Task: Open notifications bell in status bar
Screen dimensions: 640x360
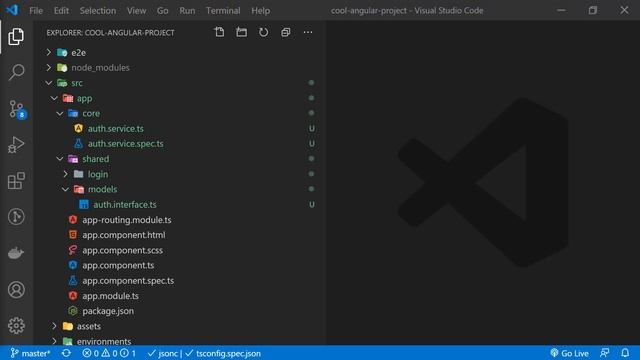Action: click(625, 353)
